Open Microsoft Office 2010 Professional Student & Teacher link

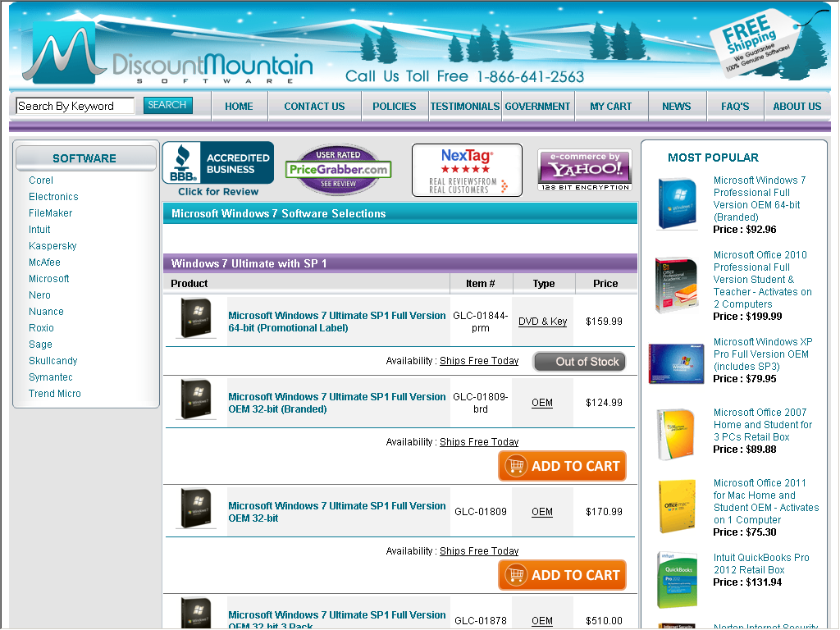(763, 280)
